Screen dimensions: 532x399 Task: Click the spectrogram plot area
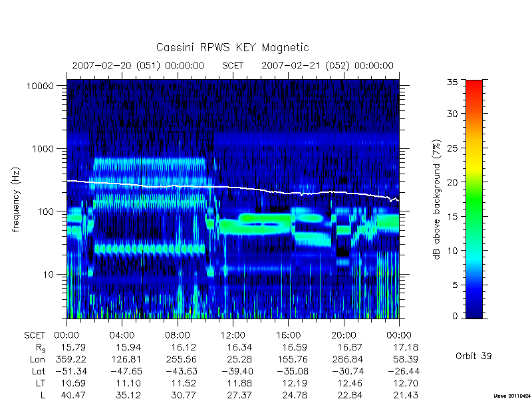[x=233, y=199]
